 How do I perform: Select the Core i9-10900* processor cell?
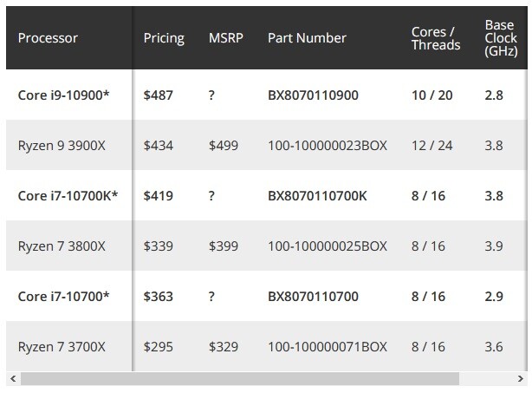(63, 95)
